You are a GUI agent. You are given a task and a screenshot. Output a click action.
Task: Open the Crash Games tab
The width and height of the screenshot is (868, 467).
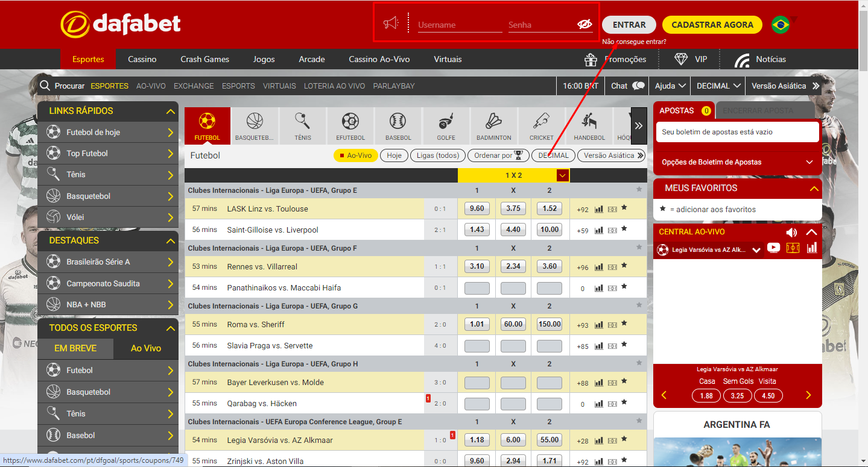205,59
